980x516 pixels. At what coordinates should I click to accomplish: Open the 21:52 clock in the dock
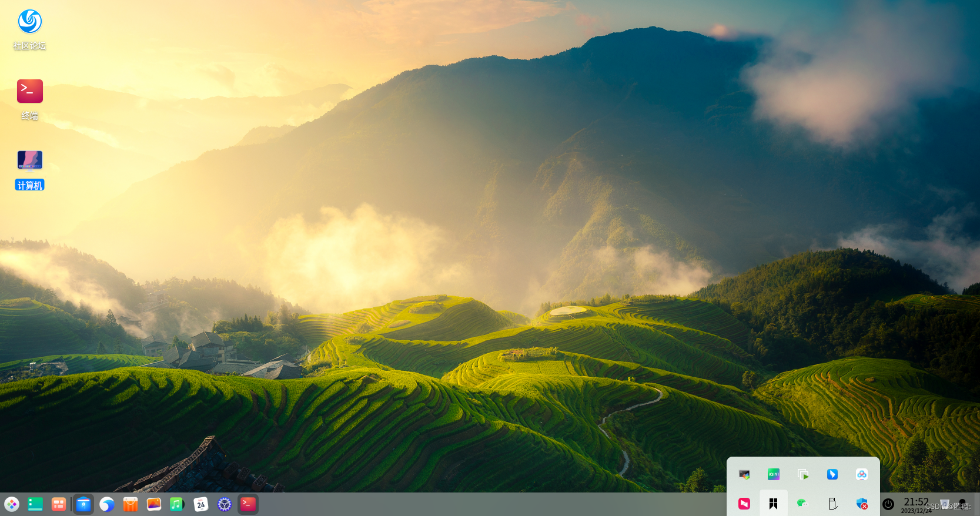click(916, 505)
